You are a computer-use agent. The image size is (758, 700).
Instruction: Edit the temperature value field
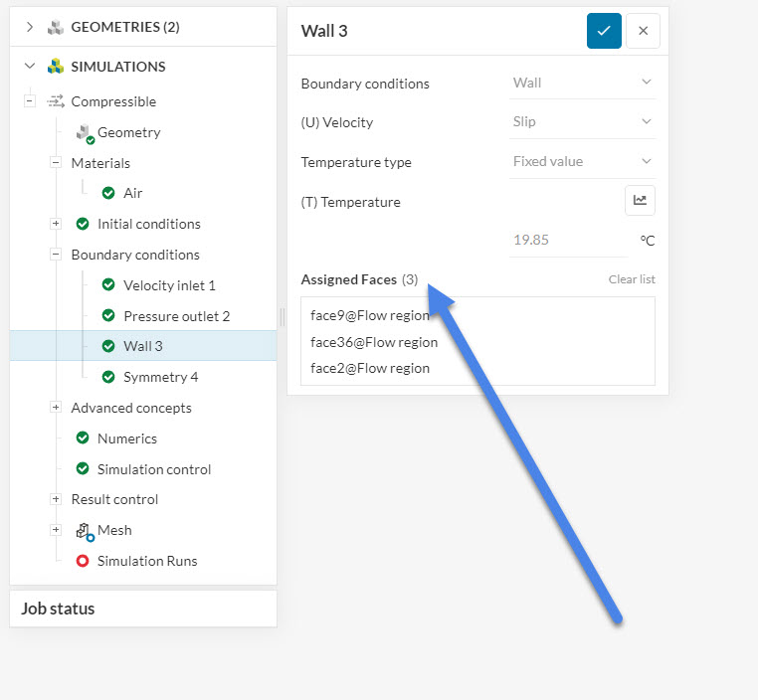(567, 240)
